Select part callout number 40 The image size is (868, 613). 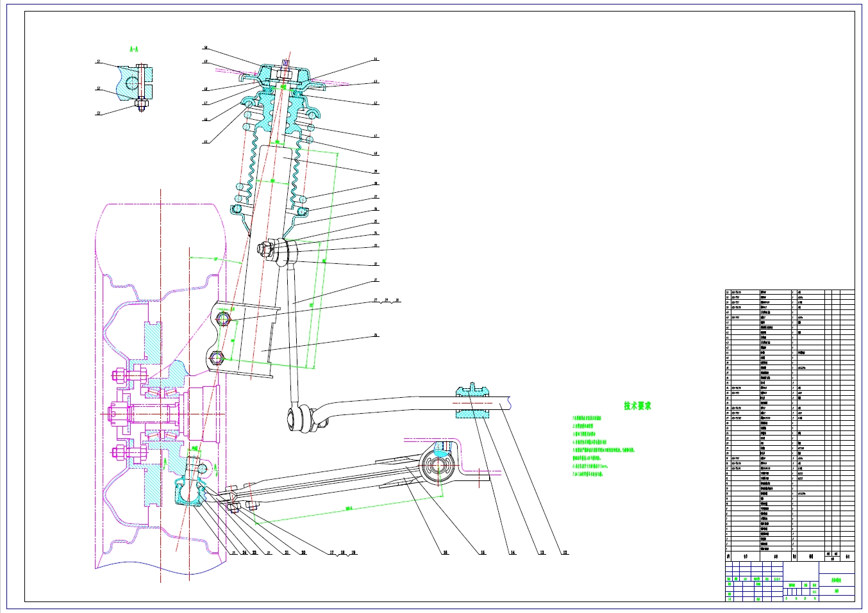pyautogui.click(x=376, y=154)
